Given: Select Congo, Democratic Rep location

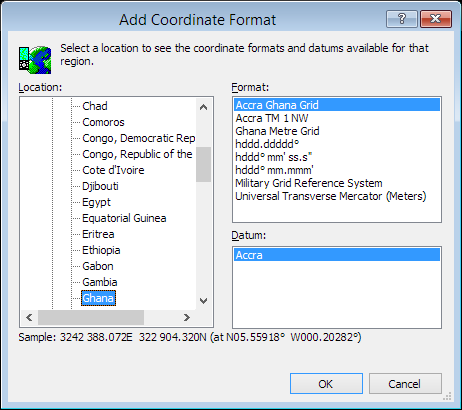Looking at the screenshot, I should [138, 138].
